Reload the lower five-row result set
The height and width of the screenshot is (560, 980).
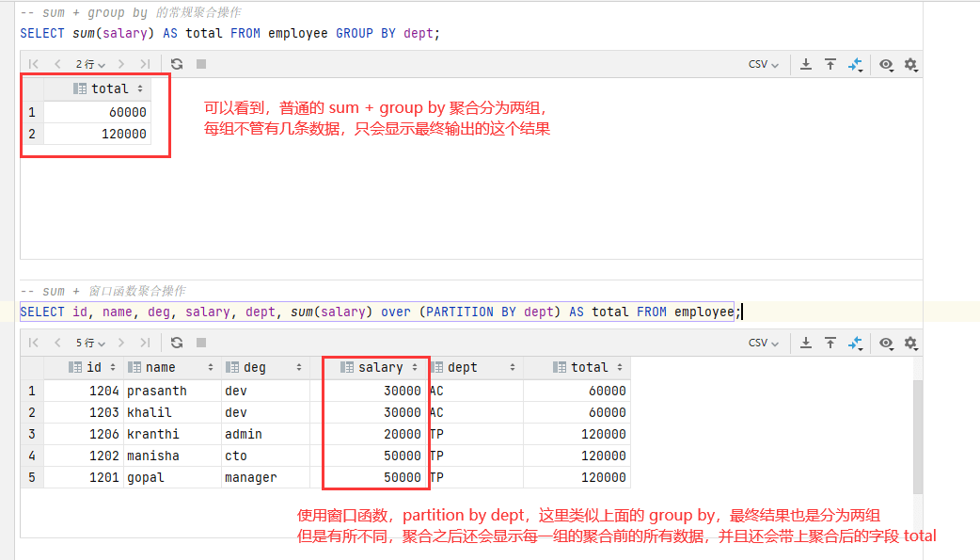[x=176, y=343]
